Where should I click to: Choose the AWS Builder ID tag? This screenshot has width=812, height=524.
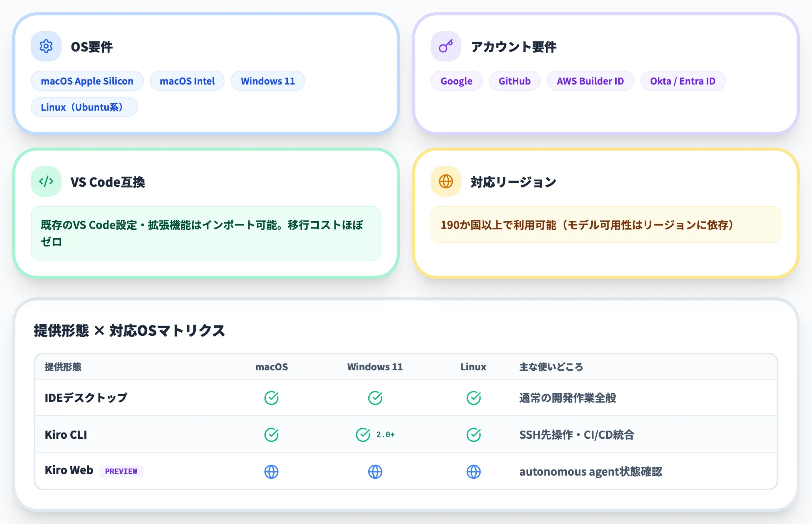591,81
